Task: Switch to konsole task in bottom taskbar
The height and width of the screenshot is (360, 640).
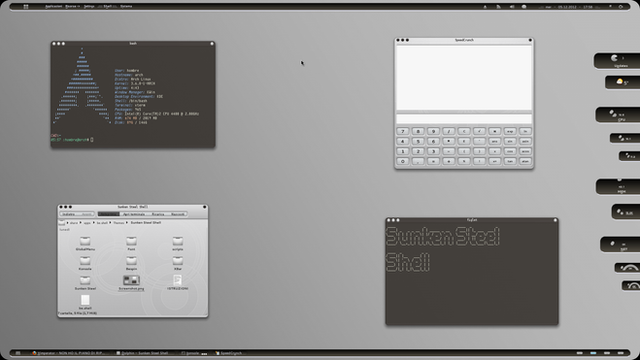Action: click(x=194, y=353)
